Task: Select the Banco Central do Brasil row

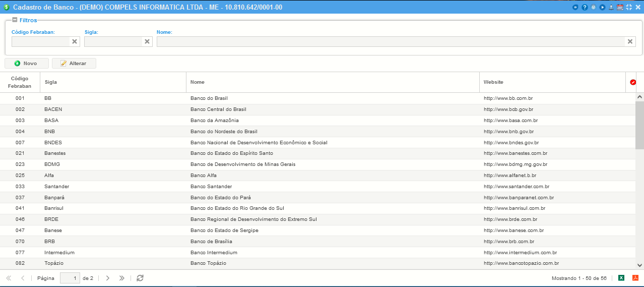Action: pos(317,109)
